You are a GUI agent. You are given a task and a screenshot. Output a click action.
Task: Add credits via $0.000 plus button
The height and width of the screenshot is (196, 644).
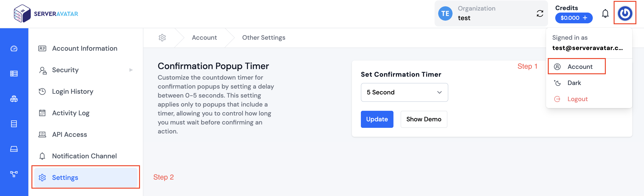(x=574, y=18)
